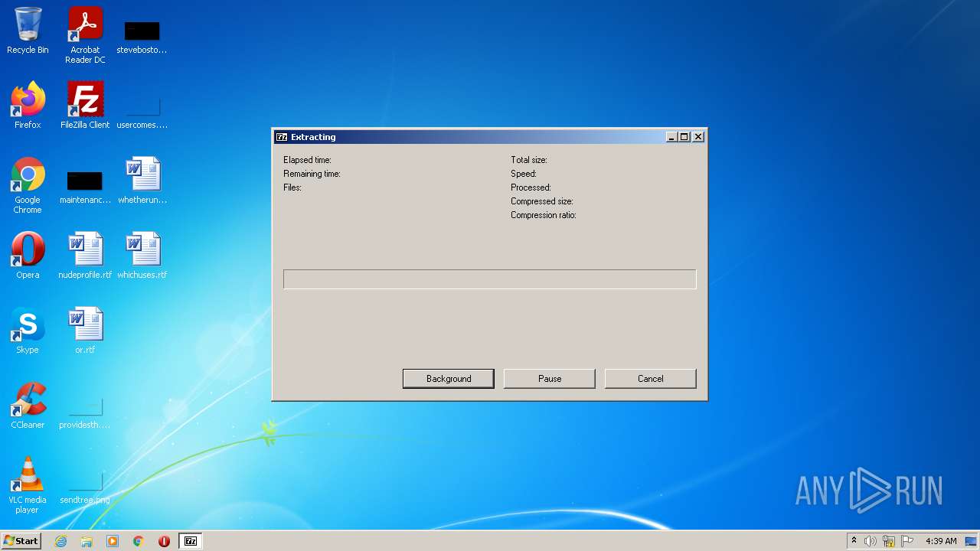980x551 pixels.
Task: Launch FileZilla Client shortcut
Action: (x=85, y=106)
